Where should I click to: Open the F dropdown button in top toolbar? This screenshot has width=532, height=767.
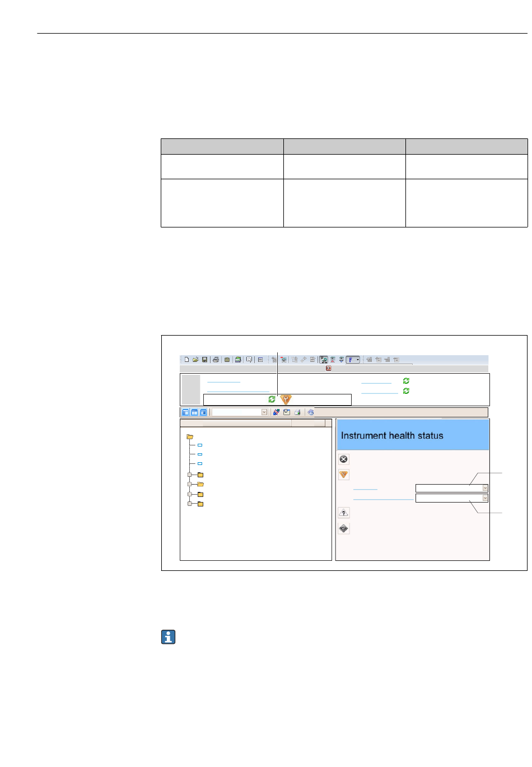(x=353, y=360)
